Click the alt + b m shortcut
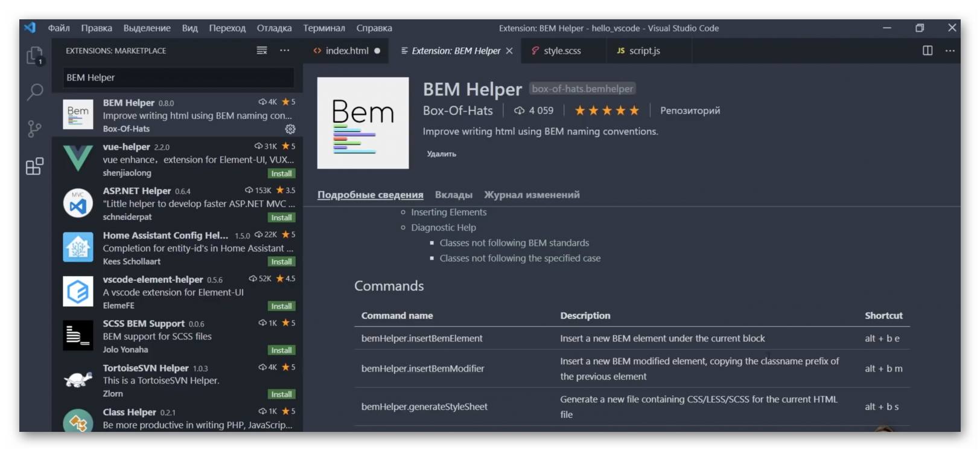980x453 pixels. (x=883, y=368)
